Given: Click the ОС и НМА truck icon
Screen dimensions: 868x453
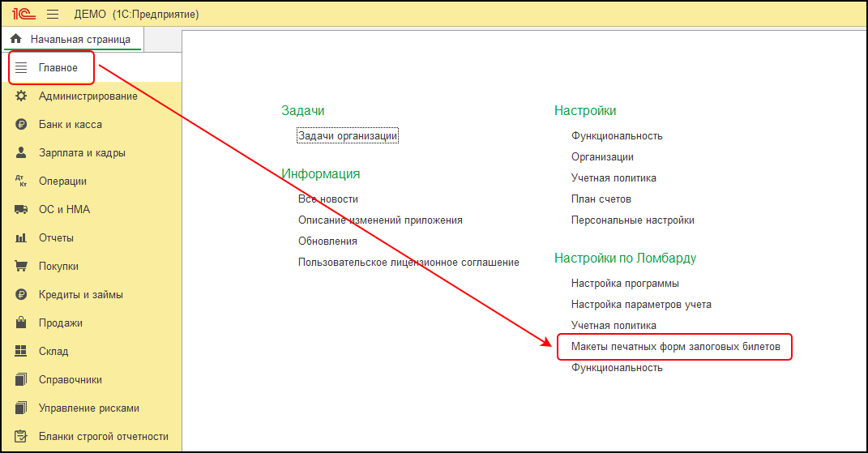Looking at the screenshot, I should (21, 209).
